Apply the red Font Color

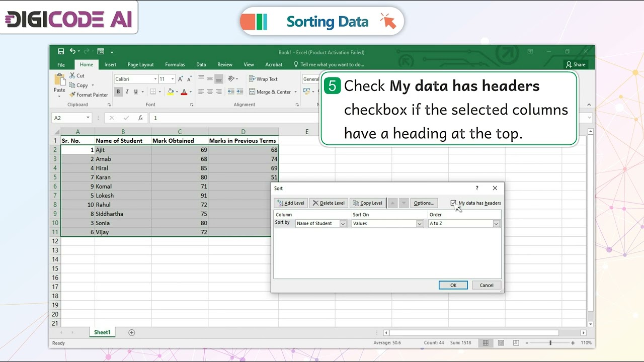(184, 92)
